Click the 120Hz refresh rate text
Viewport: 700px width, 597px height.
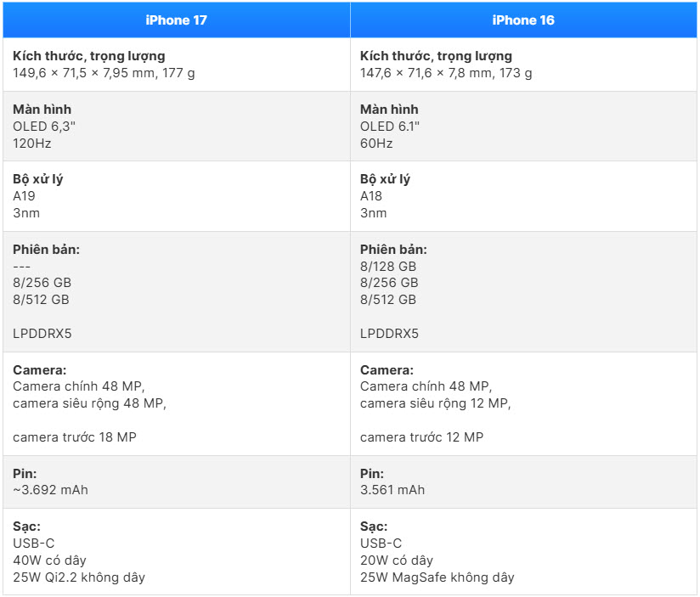[x=32, y=144]
